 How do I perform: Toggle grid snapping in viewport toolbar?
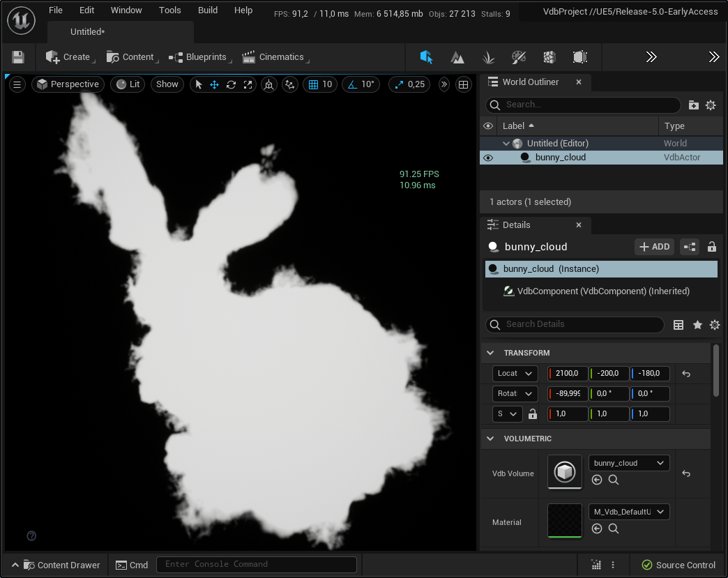pyautogui.click(x=320, y=84)
